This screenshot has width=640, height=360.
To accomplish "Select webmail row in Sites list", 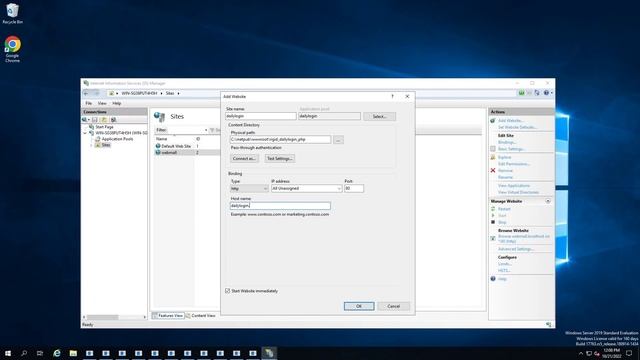I will click(x=187, y=152).
